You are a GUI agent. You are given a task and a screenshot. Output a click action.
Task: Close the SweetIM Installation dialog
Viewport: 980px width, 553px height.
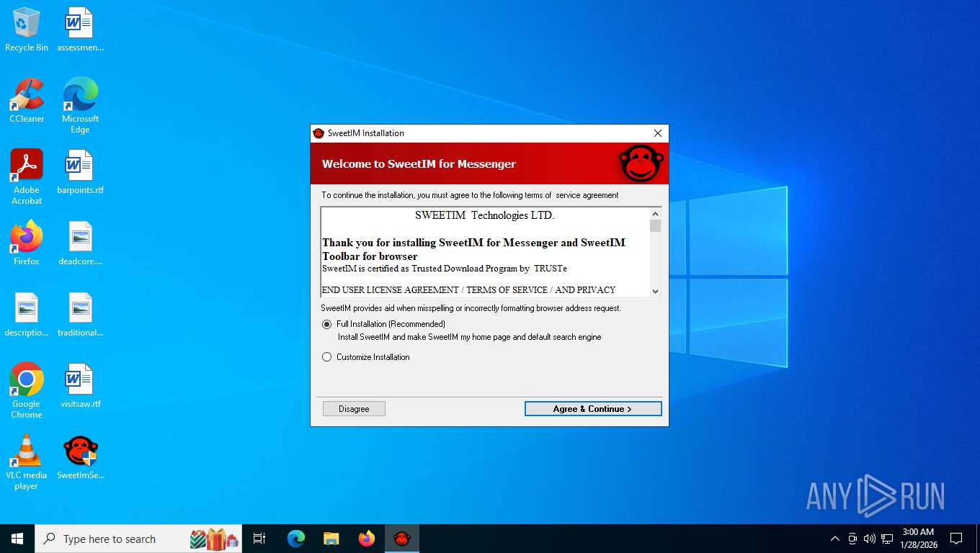pyautogui.click(x=657, y=133)
